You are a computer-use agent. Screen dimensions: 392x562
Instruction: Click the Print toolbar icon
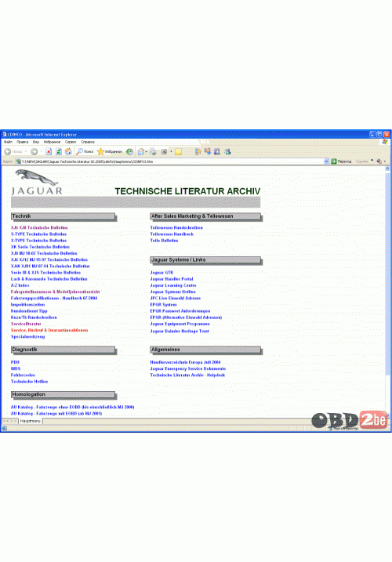(153, 152)
